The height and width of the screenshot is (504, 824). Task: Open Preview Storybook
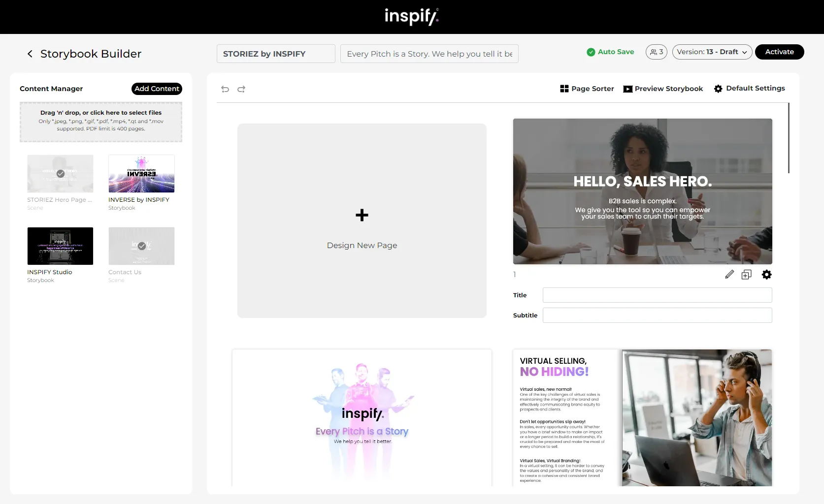pos(663,89)
